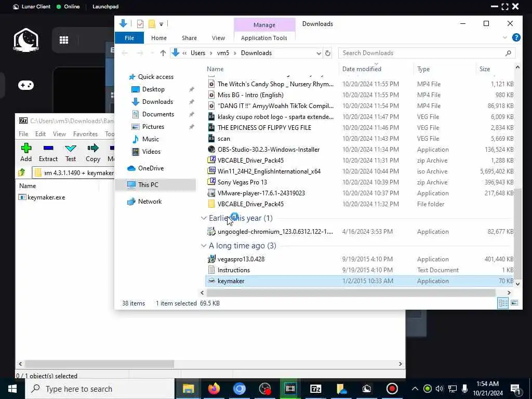Click the Extract tool in 7-Zip
This screenshot has width=532, height=399.
(48, 152)
